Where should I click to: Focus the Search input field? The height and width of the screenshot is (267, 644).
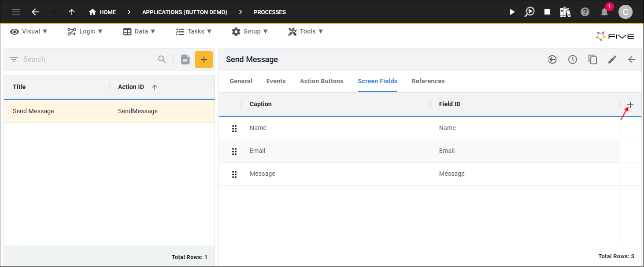[88, 59]
